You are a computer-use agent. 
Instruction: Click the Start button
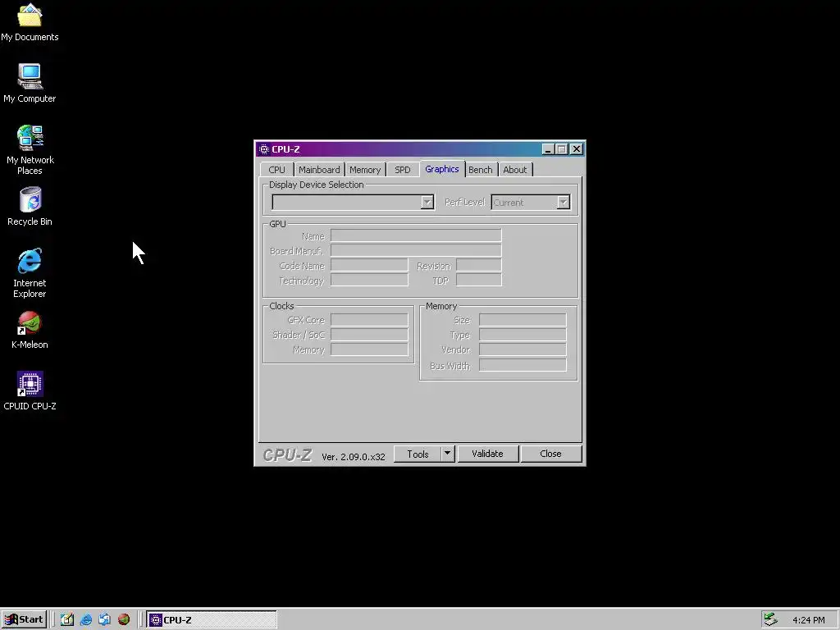pyautogui.click(x=24, y=619)
